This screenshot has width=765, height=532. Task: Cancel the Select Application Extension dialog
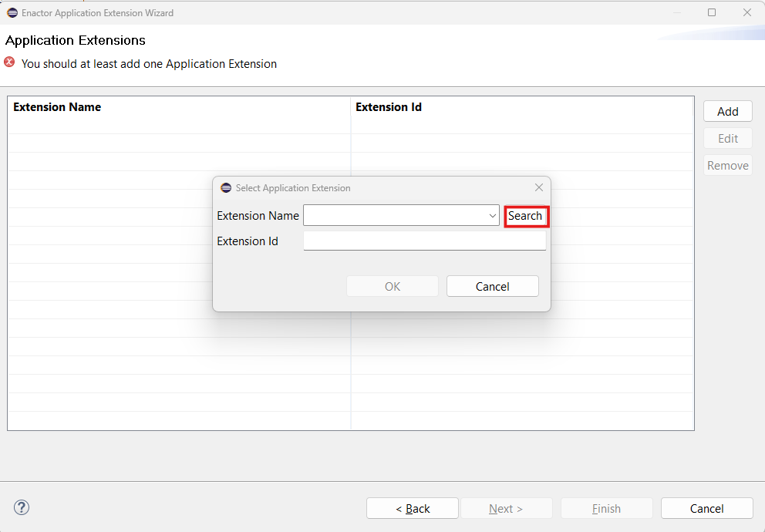point(492,286)
